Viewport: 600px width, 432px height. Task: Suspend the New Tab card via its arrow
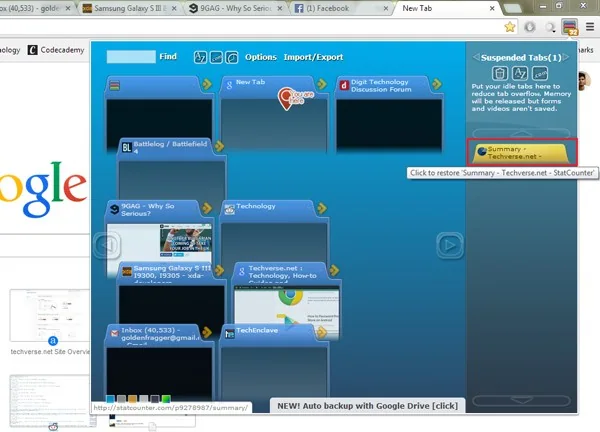322,84
